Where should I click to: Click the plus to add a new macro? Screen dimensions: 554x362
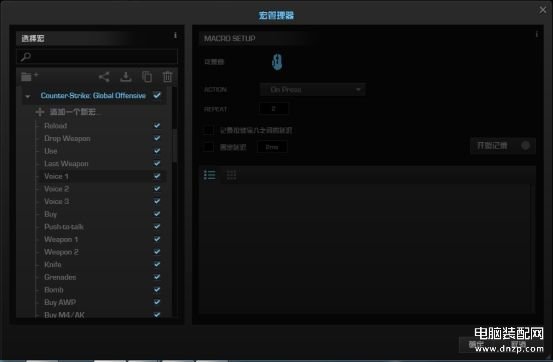click(40, 112)
